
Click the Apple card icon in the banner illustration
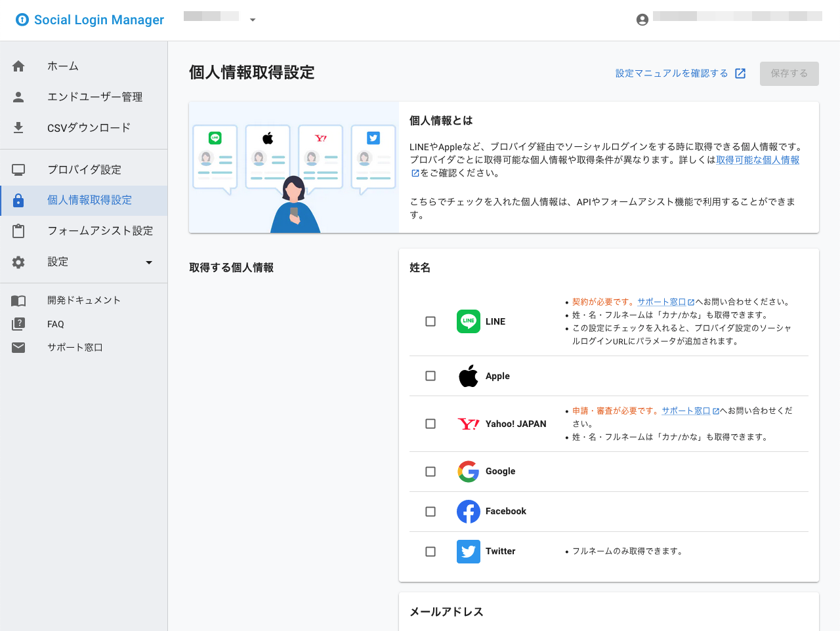[x=268, y=138]
